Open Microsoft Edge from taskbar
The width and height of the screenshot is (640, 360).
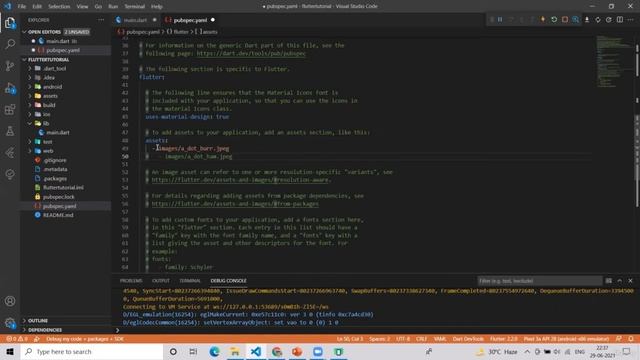214,352
